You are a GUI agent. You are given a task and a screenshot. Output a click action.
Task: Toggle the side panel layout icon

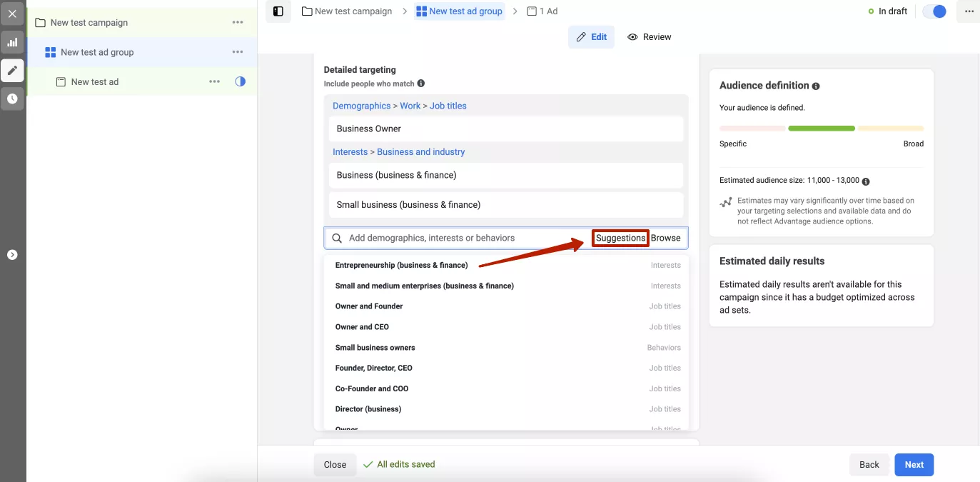point(278,11)
